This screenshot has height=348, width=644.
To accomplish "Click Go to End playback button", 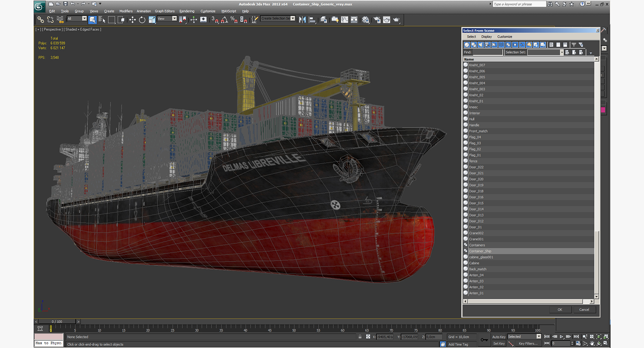I will coord(576,337).
